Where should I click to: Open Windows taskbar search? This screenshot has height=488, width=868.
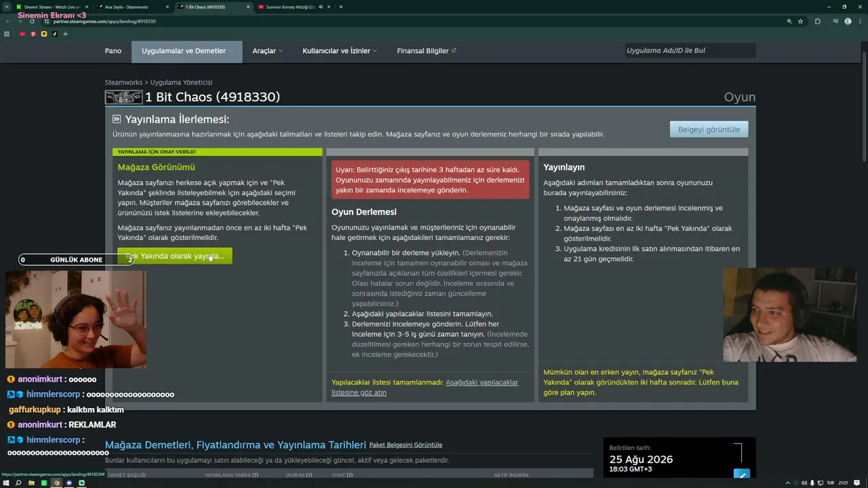[18, 483]
